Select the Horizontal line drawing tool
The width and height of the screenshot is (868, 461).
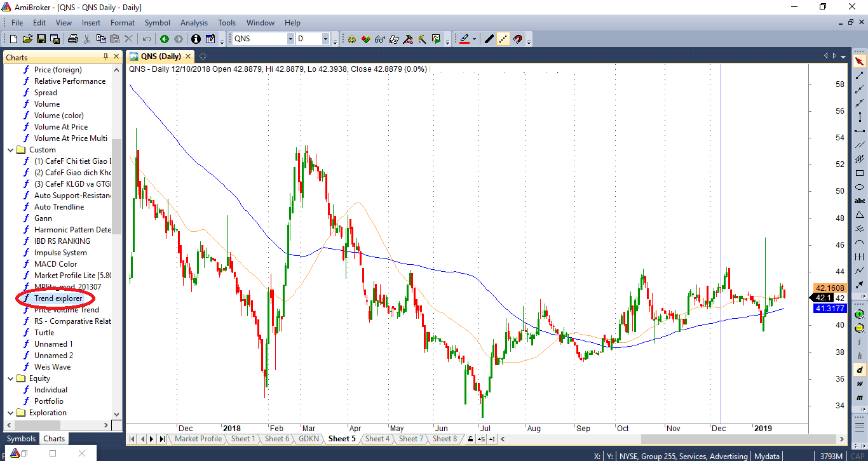(x=860, y=131)
